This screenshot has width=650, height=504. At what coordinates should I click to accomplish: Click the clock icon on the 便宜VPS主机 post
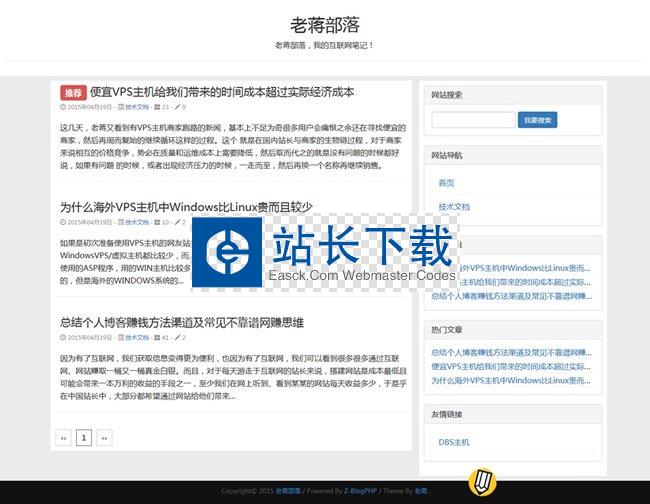[63, 107]
